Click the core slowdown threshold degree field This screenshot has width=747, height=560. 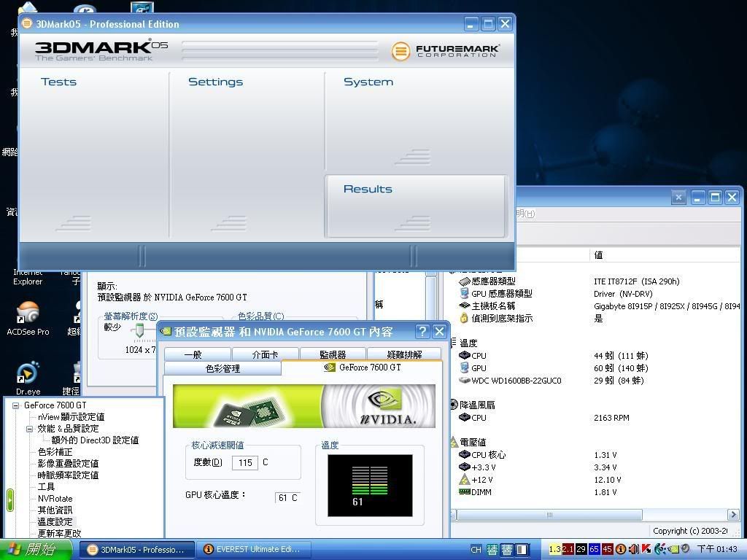244,463
